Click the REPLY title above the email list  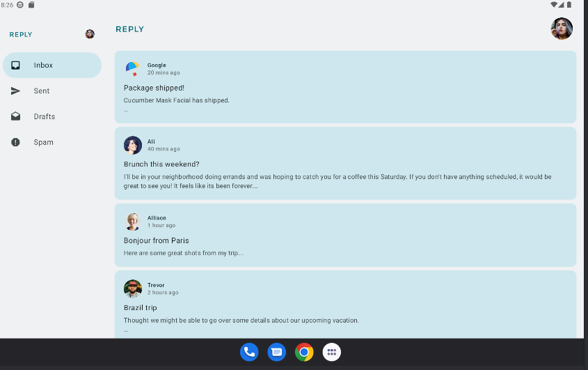click(129, 29)
